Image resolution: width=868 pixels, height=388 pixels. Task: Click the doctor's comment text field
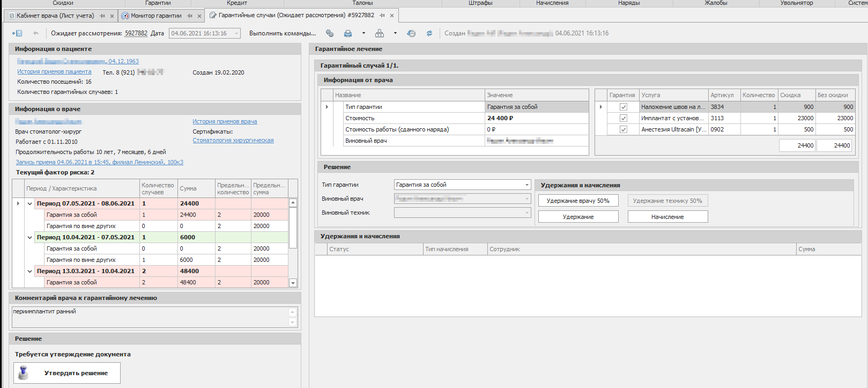point(150,317)
